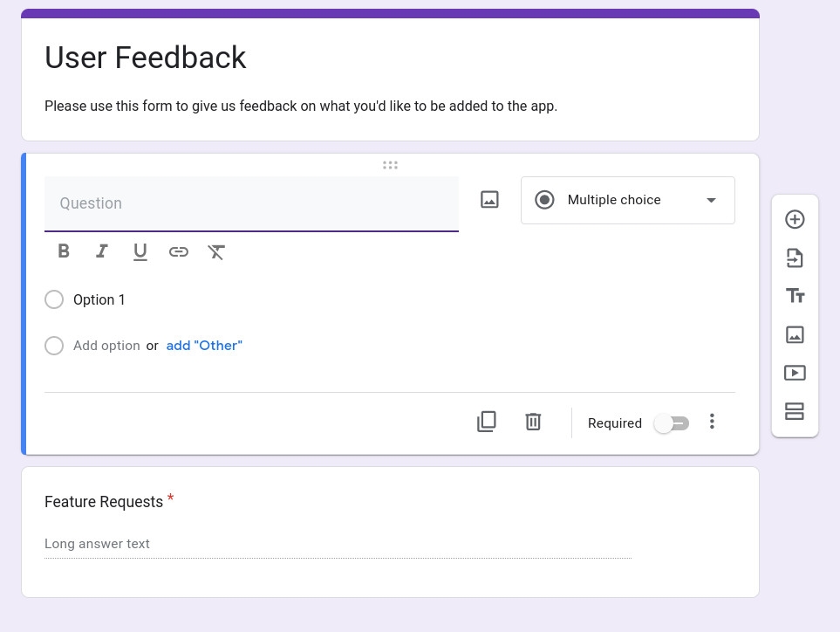Click the add "Other" link
Image resolution: width=840 pixels, height=632 pixels.
(x=204, y=346)
